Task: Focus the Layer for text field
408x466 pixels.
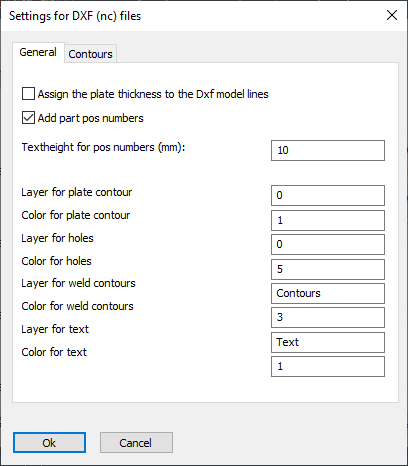Action: tap(328, 342)
